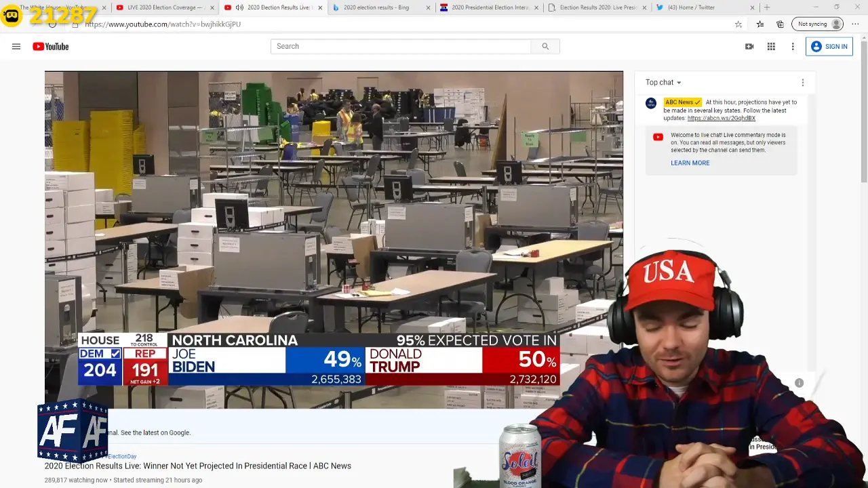
Task: Click the create video camera icon
Action: (749, 47)
